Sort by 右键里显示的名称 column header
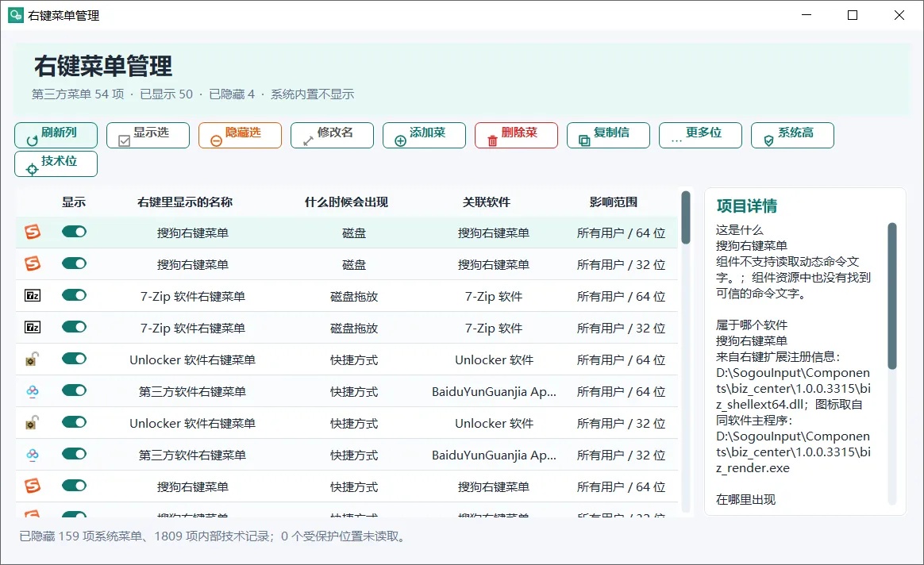924x565 pixels. [x=185, y=202]
